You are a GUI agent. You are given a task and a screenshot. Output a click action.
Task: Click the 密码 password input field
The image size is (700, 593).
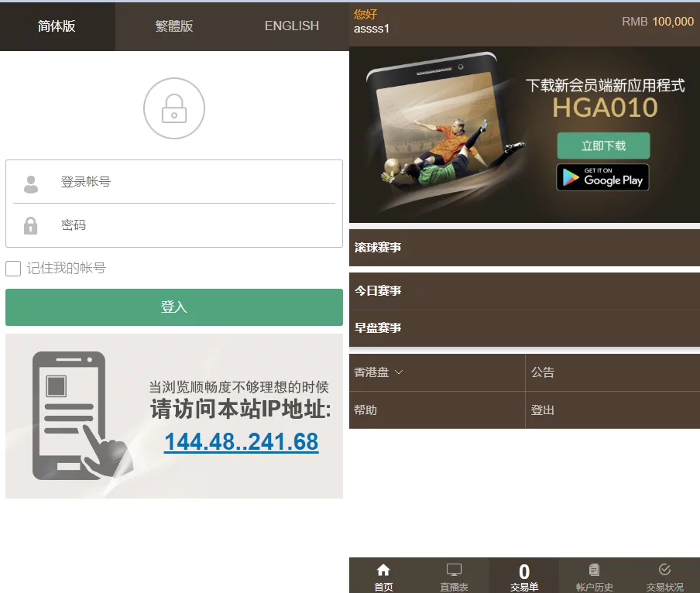[x=194, y=225]
